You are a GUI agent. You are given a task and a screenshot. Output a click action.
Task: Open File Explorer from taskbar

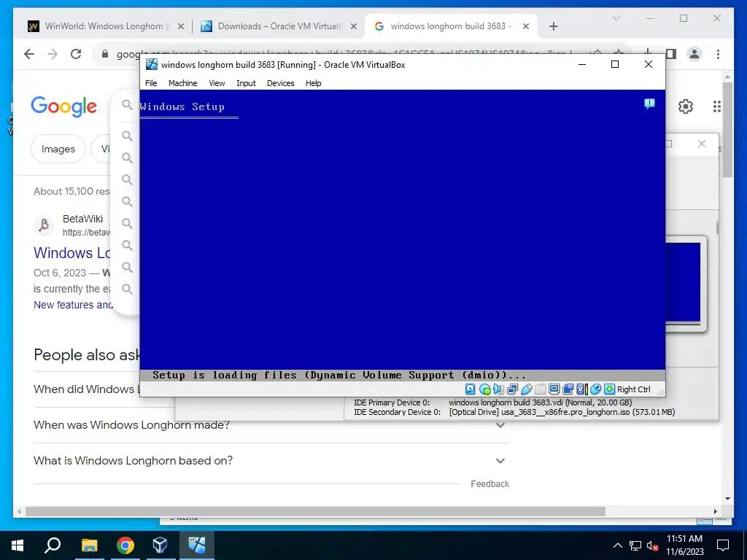pyautogui.click(x=89, y=545)
